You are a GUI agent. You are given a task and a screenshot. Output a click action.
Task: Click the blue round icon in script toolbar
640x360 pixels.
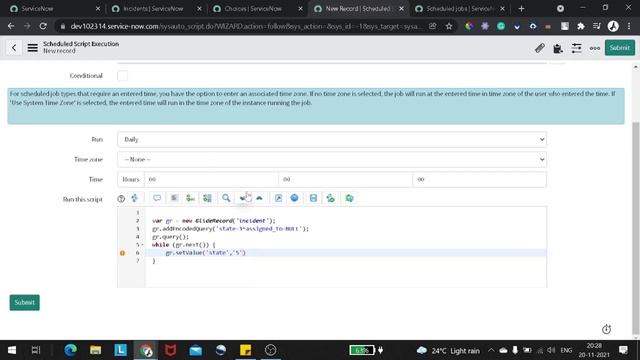(x=294, y=198)
